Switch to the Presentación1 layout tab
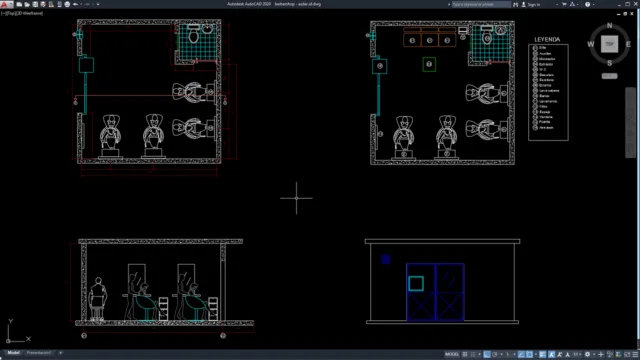640x360 pixels. (39, 353)
